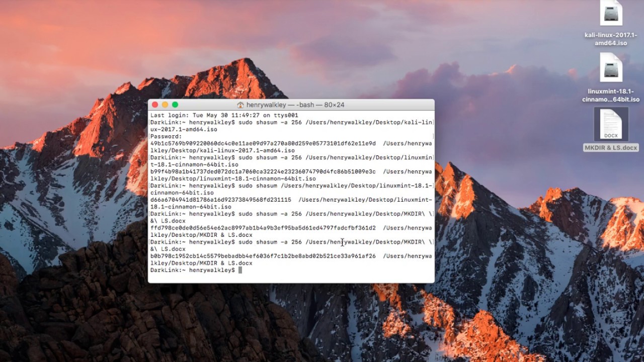Zoom the Terminal using the green button
644x362 pixels.
click(175, 105)
